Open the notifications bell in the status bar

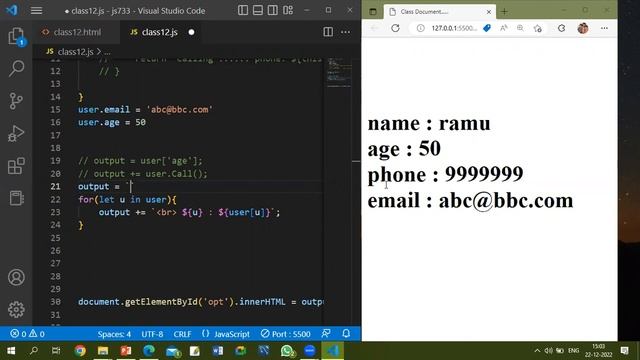coord(346,333)
